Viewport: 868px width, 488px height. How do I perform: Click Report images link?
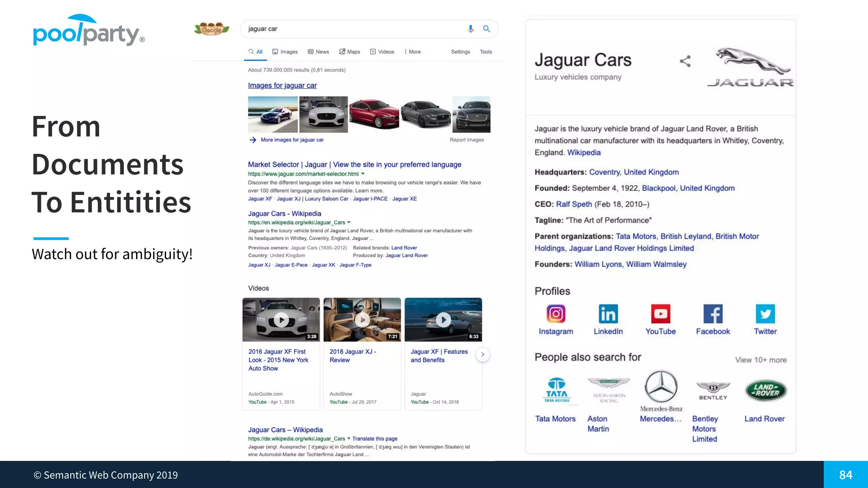(467, 140)
